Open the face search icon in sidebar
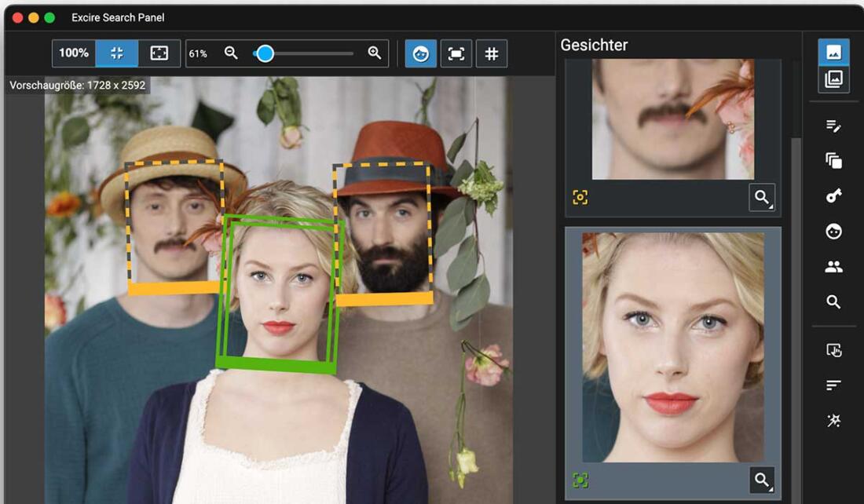Screen dimensions: 864x504 pyautogui.click(x=833, y=232)
